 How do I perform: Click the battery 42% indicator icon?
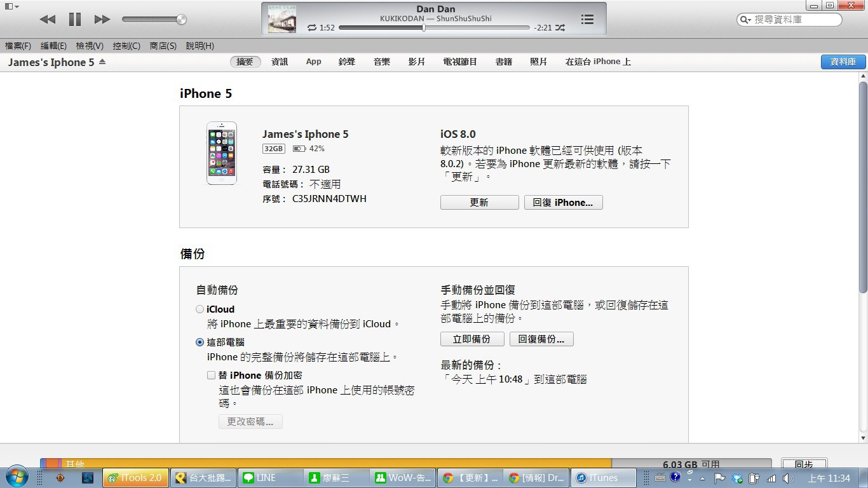click(x=299, y=149)
